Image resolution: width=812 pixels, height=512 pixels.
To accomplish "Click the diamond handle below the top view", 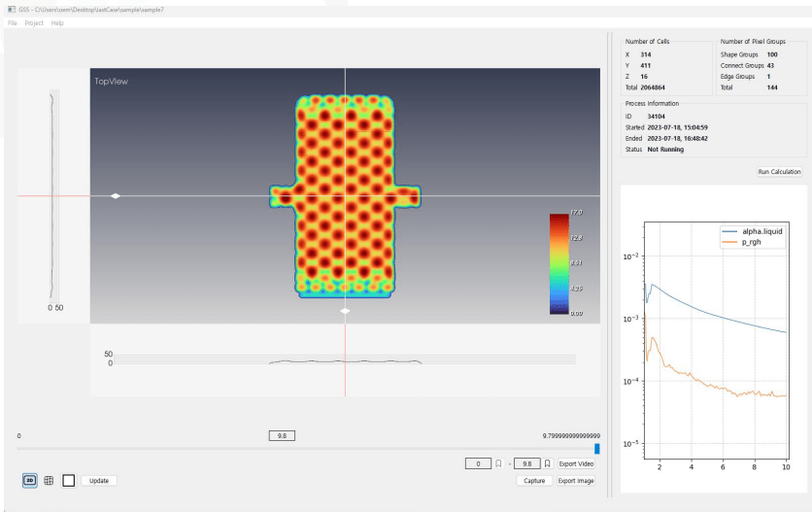I will click(x=345, y=311).
